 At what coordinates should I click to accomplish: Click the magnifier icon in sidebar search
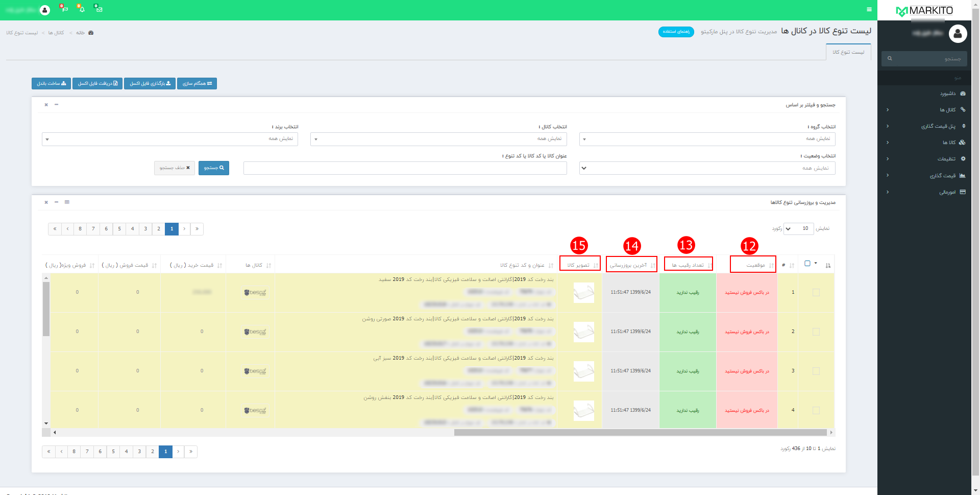(x=890, y=58)
